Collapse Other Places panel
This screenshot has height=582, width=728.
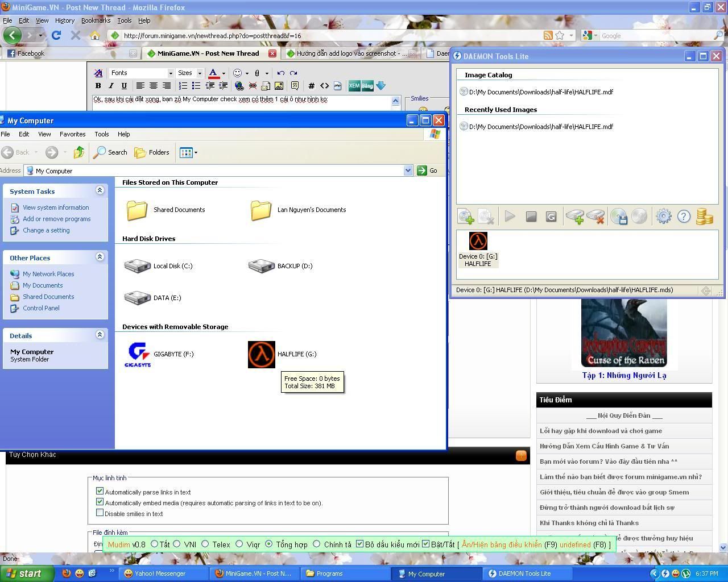coord(100,257)
